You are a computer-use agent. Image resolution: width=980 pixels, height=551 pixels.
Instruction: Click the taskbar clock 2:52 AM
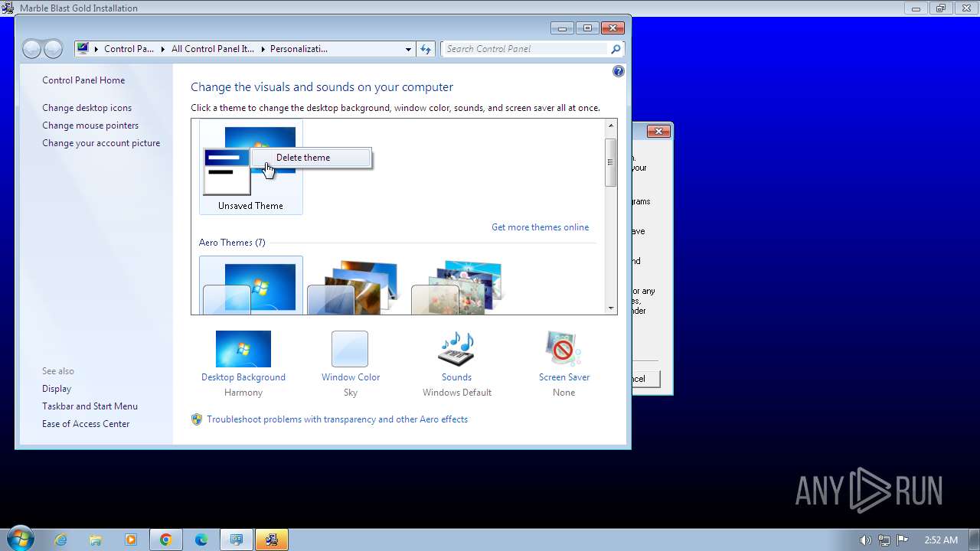[940, 540]
